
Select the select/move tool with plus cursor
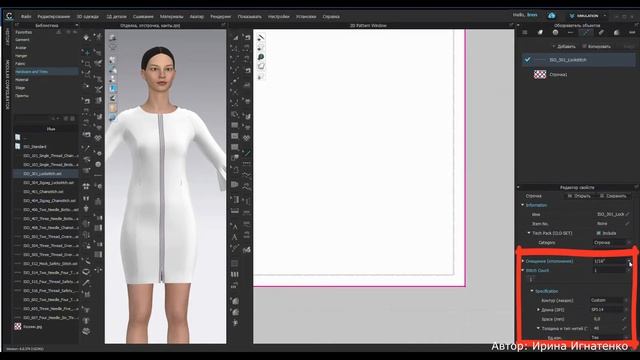(87, 53)
